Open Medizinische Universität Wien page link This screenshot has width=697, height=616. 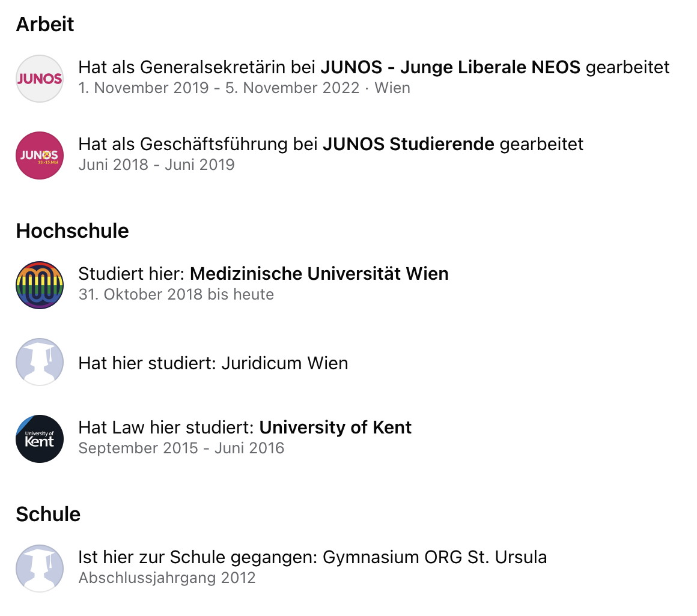click(319, 274)
